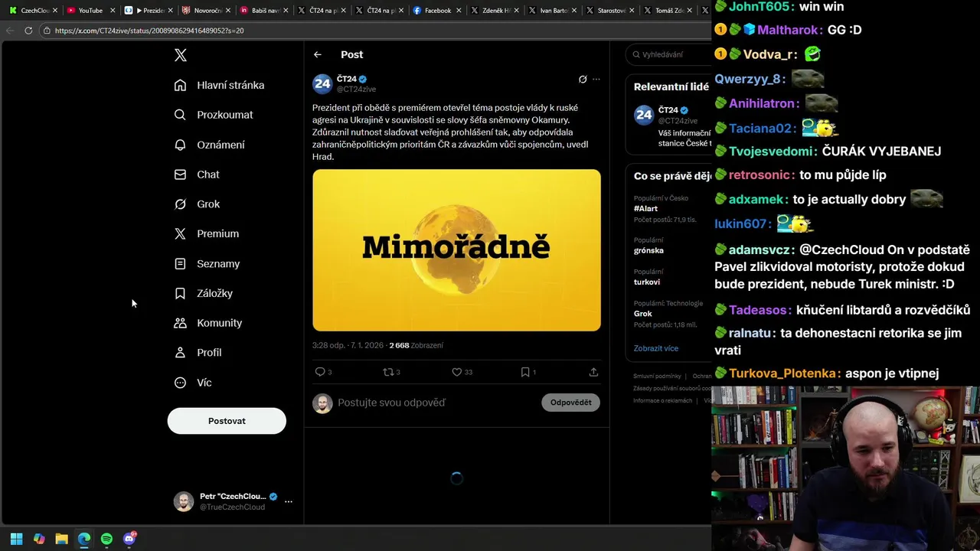Open Microsoft Edge from the taskbar

tap(84, 539)
